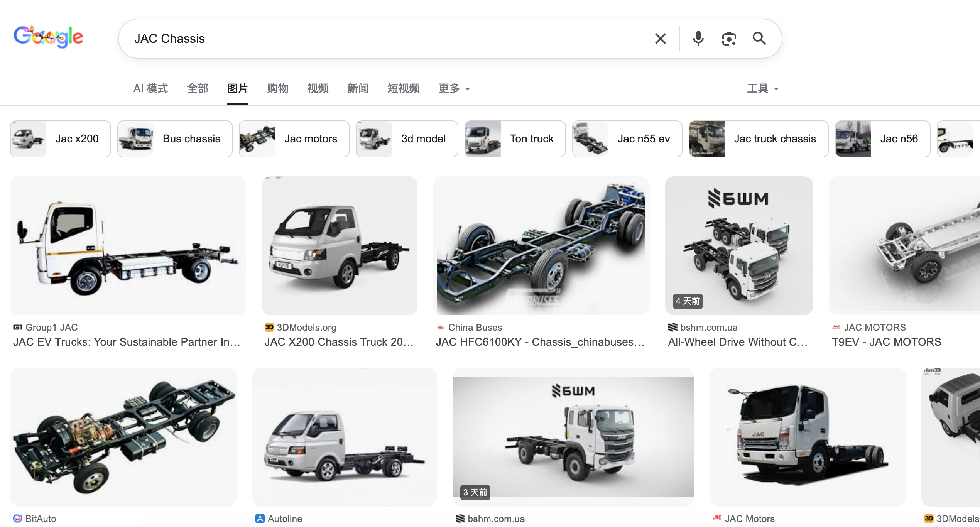
Task: Clear the search box with the X icon
Action: tap(660, 39)
